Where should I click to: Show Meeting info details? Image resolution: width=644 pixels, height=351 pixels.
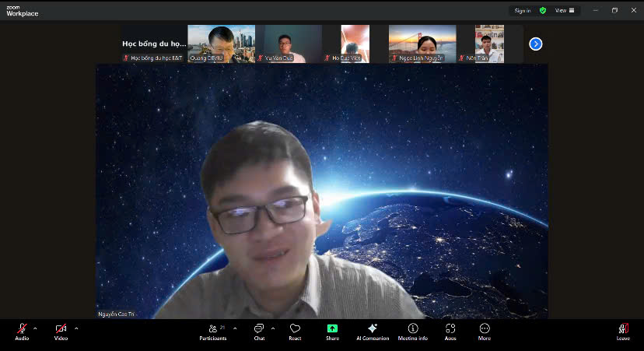(413, 330)
